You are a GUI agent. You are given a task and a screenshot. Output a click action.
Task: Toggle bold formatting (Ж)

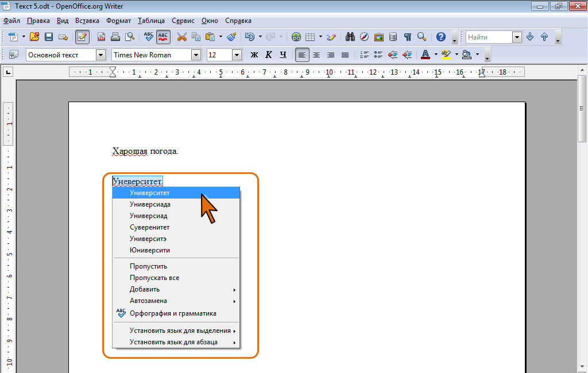(254, 55)
